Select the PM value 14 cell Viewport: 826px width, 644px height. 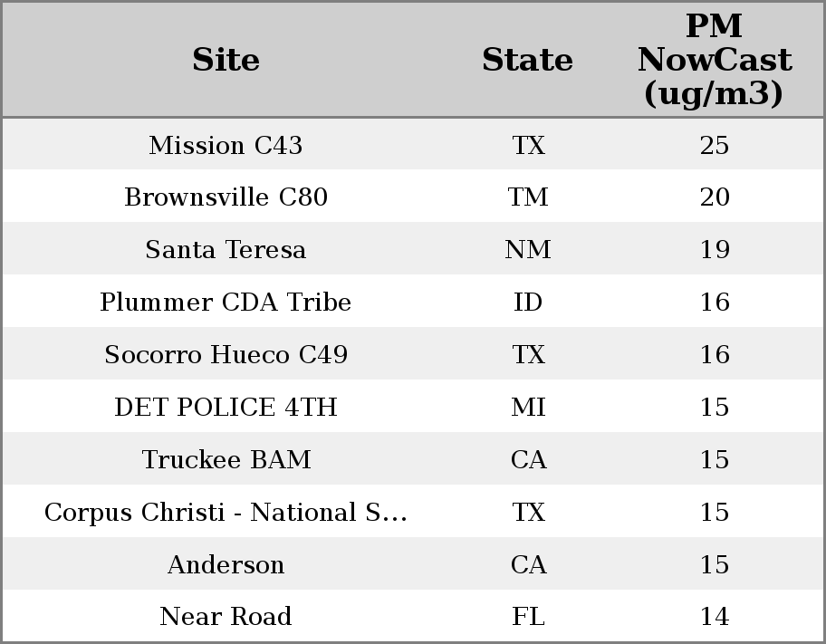click(715, 617)
